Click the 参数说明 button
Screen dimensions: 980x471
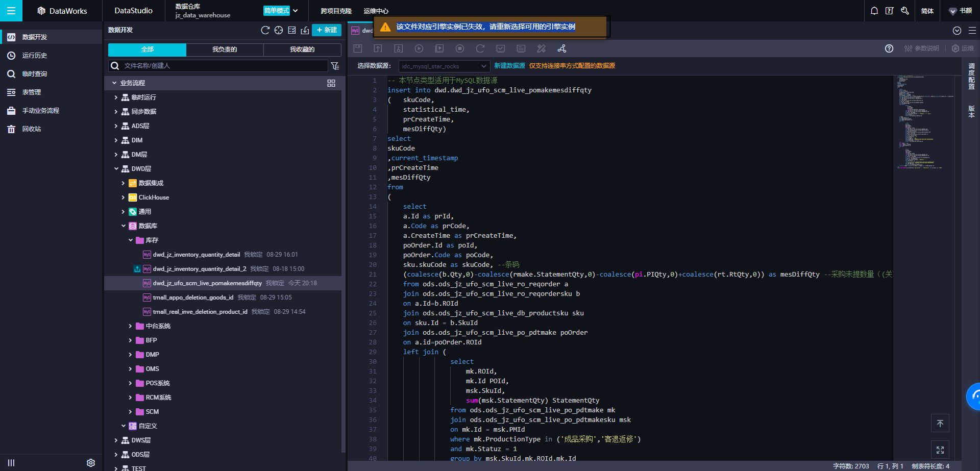click(x=922, y=48)
